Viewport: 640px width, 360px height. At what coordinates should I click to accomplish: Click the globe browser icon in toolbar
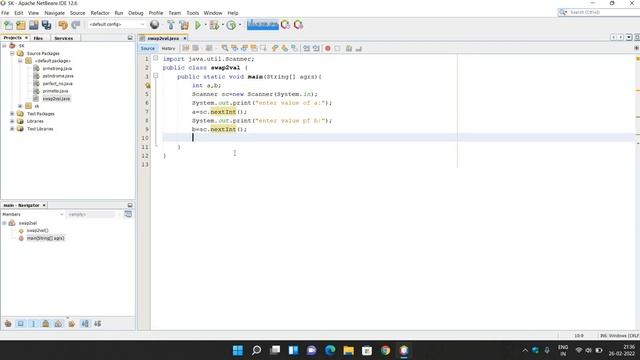click(x=154, y=25)
